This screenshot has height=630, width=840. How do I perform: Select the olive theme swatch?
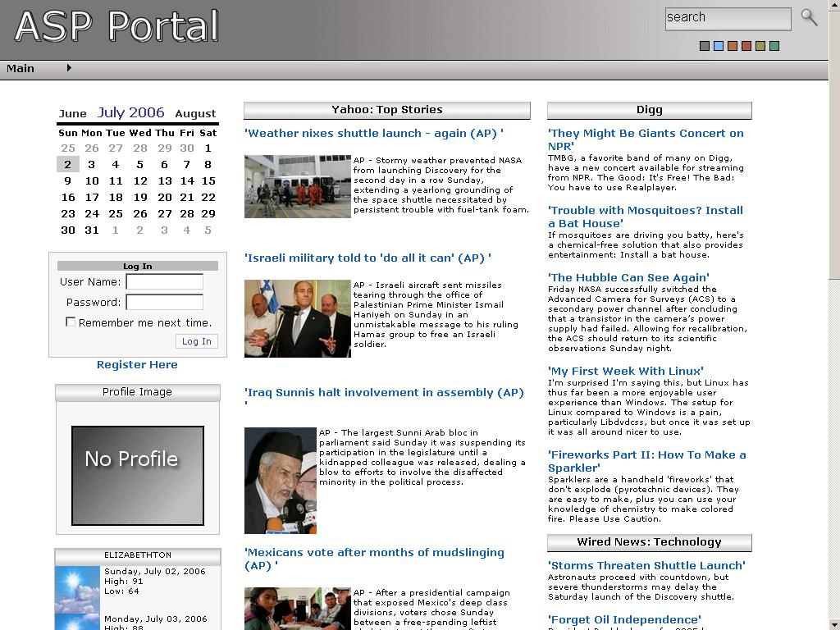click(760, 46)
